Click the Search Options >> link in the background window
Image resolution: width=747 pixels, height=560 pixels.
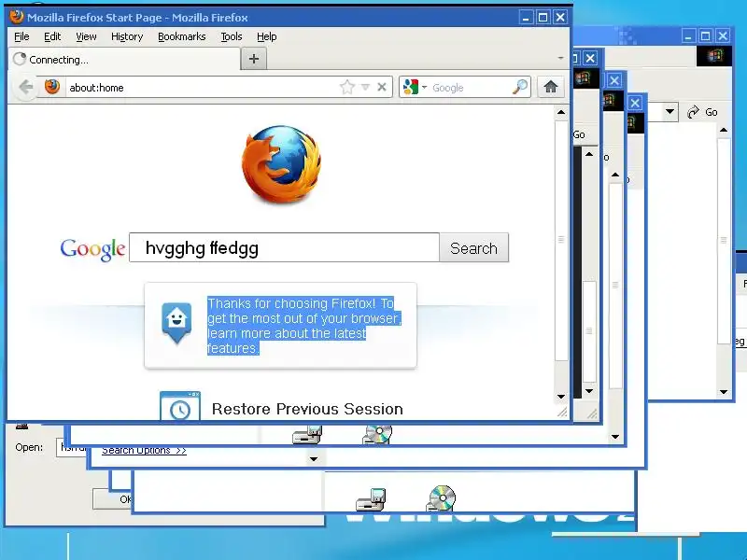pyautogui.click(x=144, y=451)
